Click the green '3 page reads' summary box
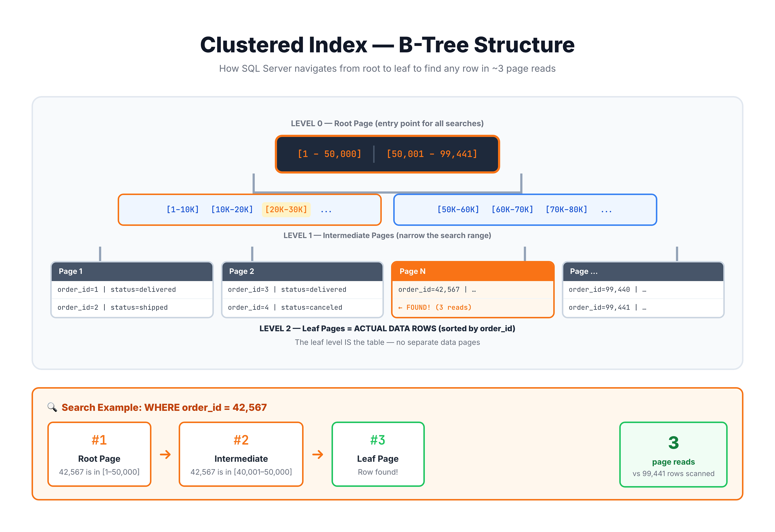The width and height of the screenshot is (775, 532). (x=673, y=455)
